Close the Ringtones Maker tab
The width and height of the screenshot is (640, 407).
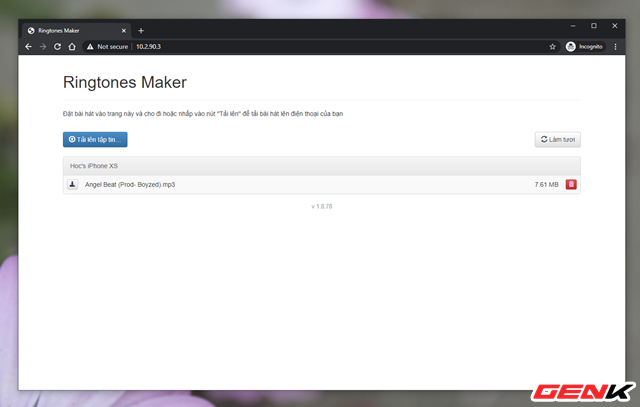coord(124,31)
